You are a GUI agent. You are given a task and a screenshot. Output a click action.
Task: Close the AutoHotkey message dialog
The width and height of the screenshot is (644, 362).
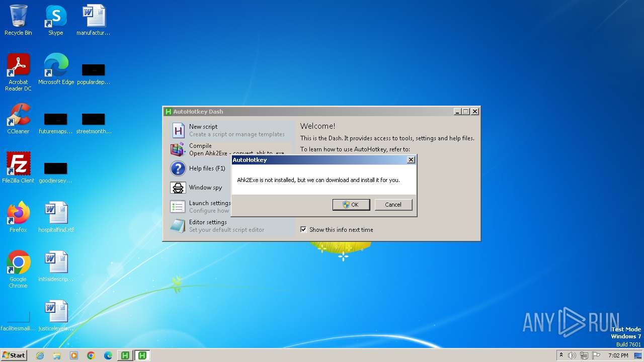[411, 160]
